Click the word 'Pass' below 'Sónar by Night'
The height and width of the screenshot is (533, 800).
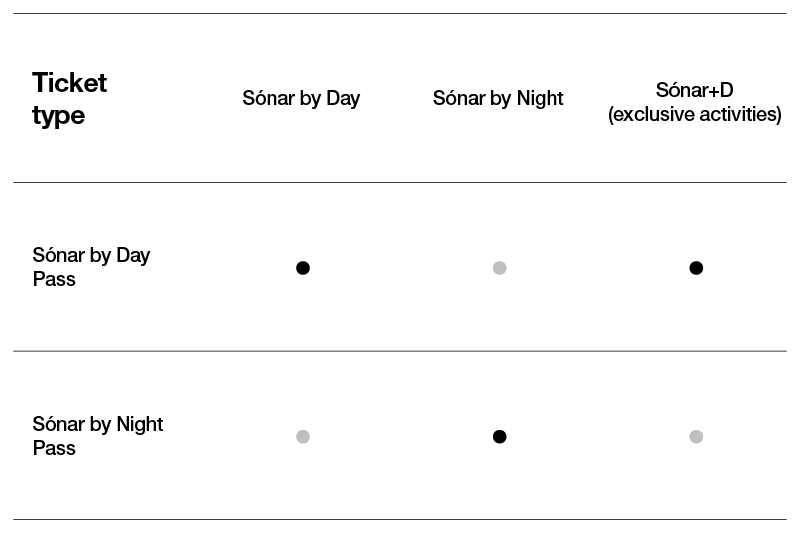pyautogui.click(x=54, y=448)
